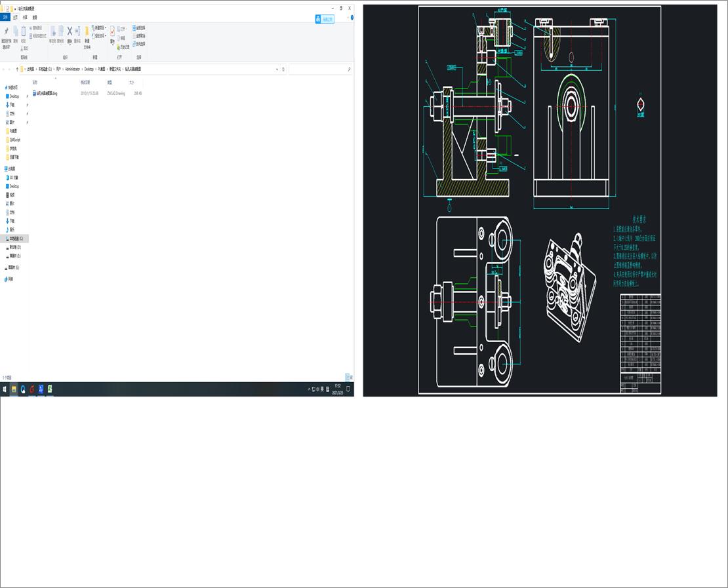The image size is (728, 588).
Task: Click History (历史记录) in the ribbon
Action: [x=123, y=47]
